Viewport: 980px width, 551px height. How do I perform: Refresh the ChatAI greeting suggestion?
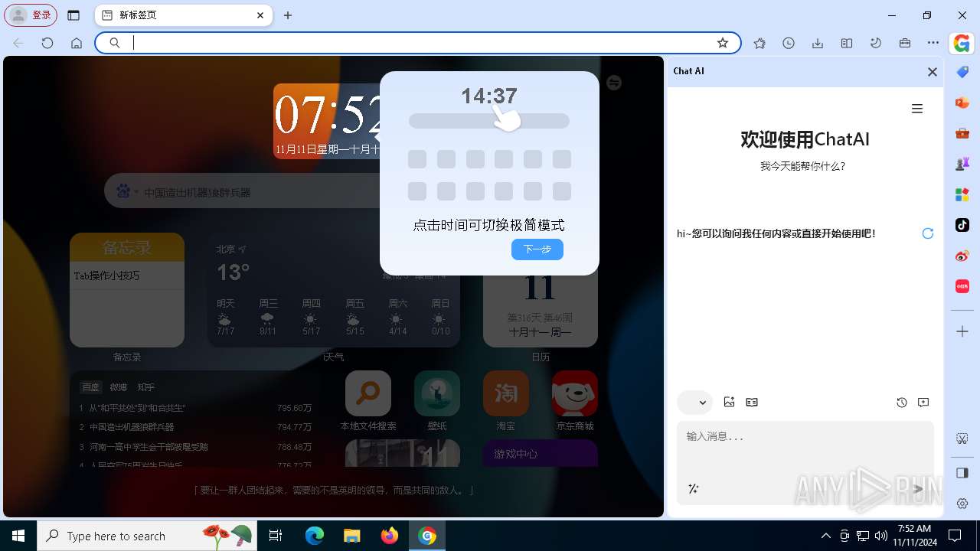928,233
